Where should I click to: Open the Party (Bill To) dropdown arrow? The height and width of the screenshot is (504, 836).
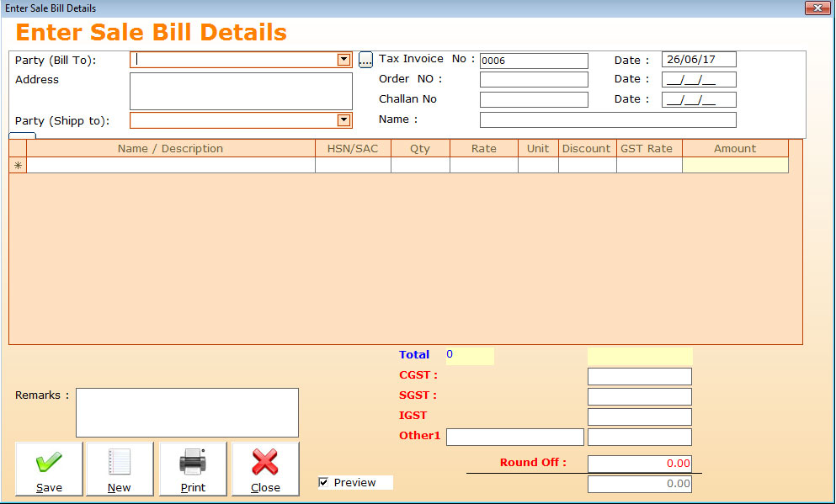point(343,60)
